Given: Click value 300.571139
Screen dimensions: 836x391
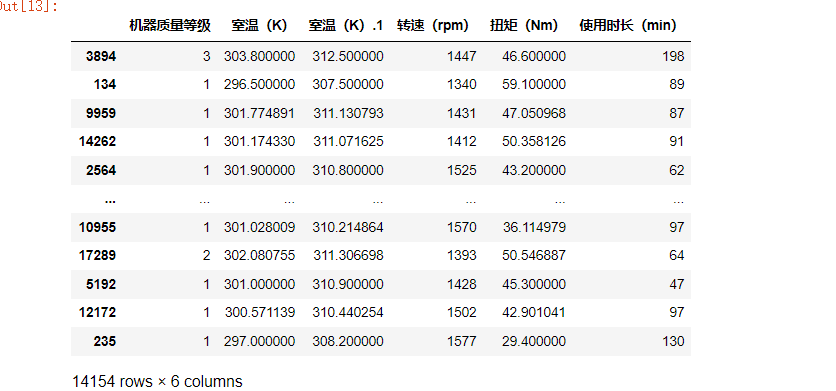Looking at the screenshot, I should click(260, 313).
